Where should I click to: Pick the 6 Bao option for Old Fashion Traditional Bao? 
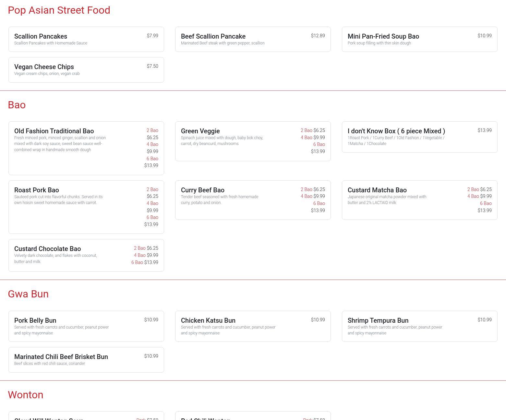point(152,159)
